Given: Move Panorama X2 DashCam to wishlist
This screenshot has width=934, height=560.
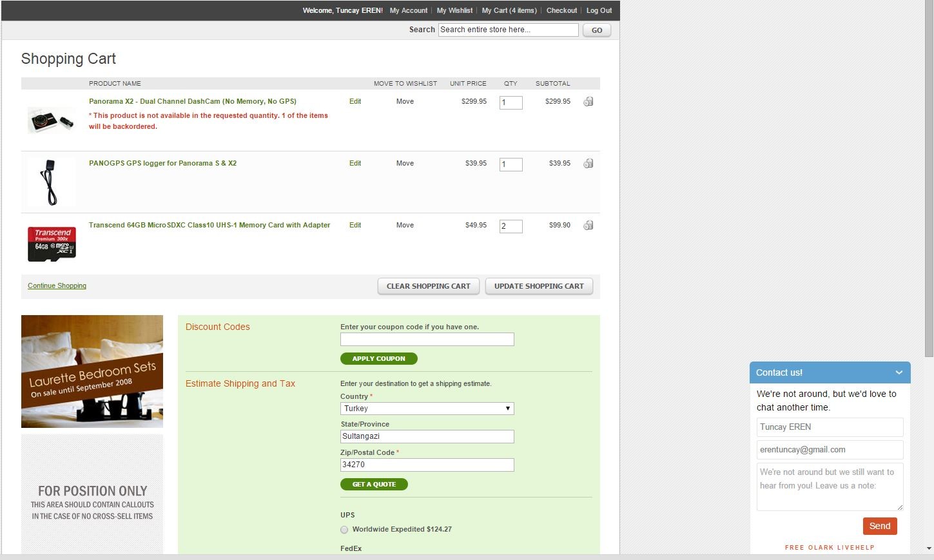Looking at the screenshot, I should coord(405,101).
